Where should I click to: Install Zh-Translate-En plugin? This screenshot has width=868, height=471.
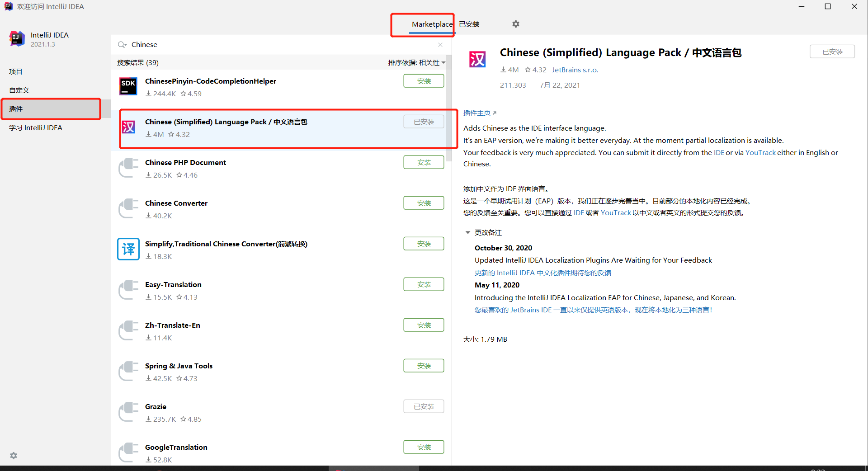(424, 325)
